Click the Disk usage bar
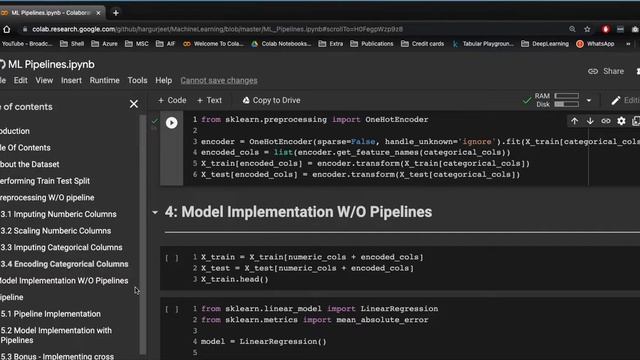This screenshot has height=360, width=640. coord(567,104)
